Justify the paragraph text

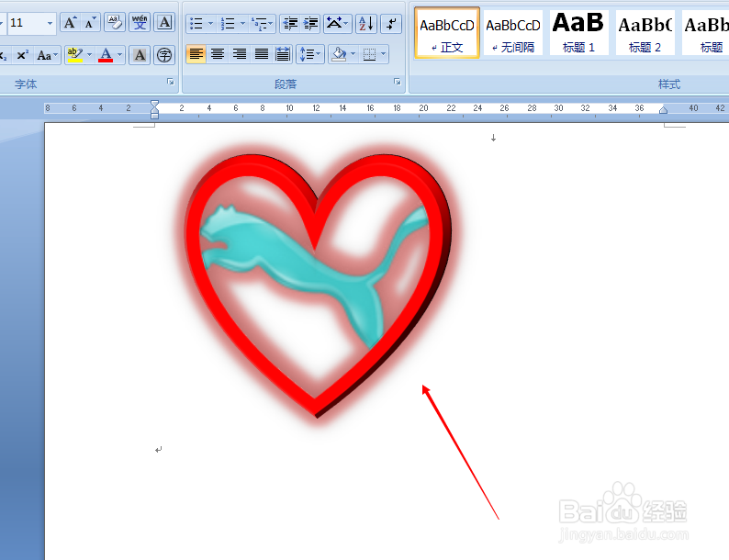point(262,54)
